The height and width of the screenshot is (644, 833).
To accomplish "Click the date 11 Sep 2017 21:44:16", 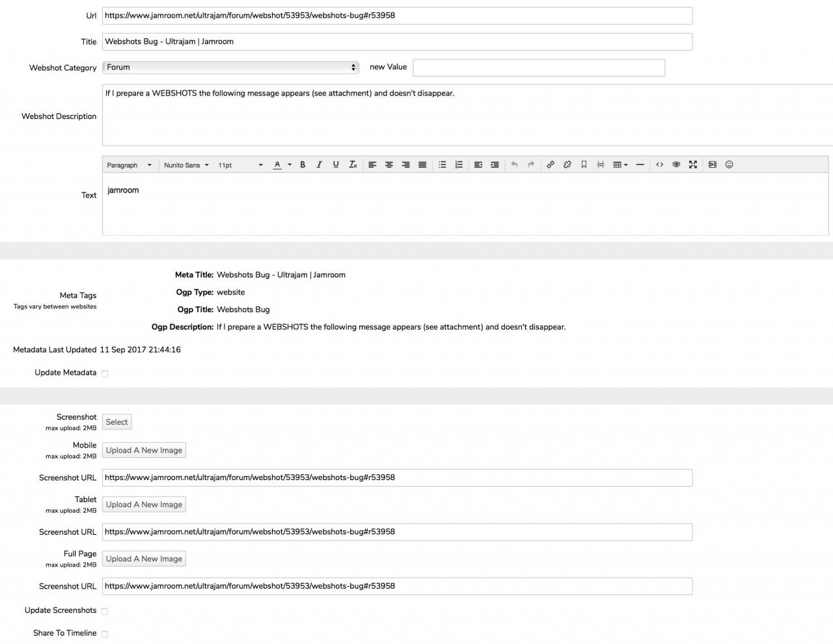I will pos(141,350).
